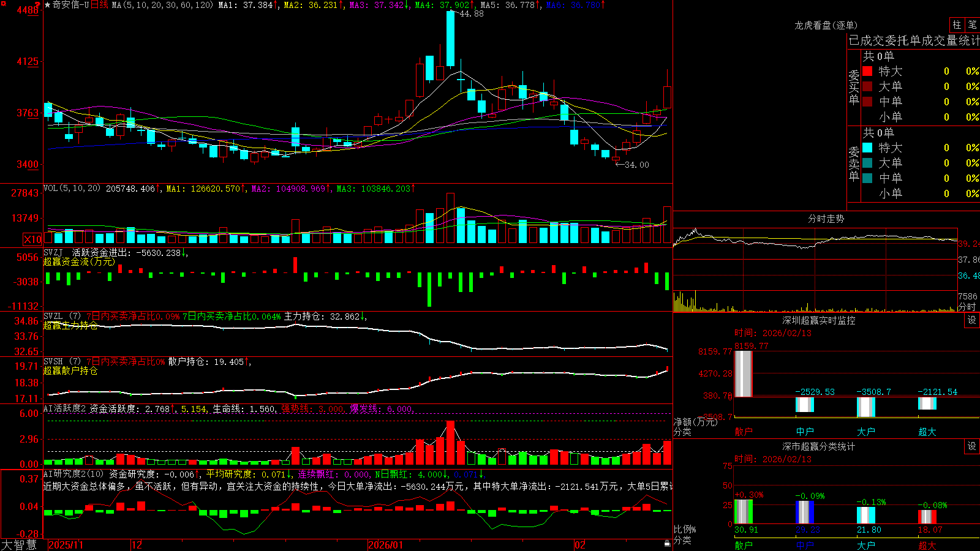Viewport: 980px width, 551px height.
Task: Select the 2025/11 timeline marker
Action: [66, 545]
